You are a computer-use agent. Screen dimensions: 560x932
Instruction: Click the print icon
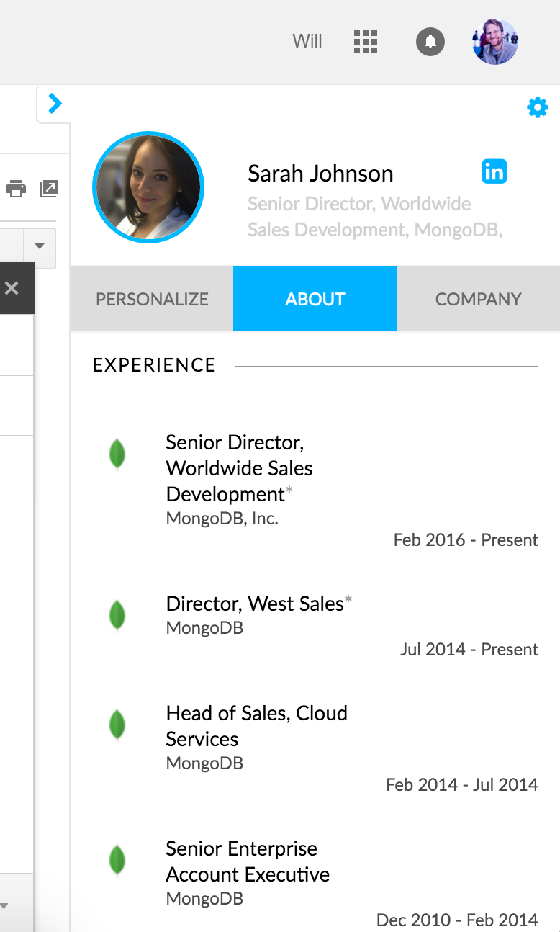16,189
